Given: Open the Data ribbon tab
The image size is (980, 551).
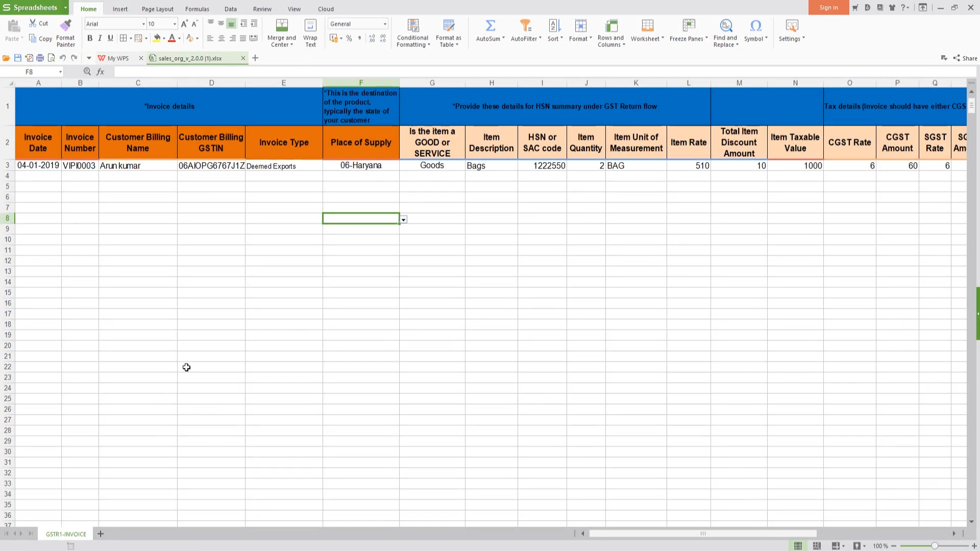Looking at the screenshot, I should click(230, 9).
